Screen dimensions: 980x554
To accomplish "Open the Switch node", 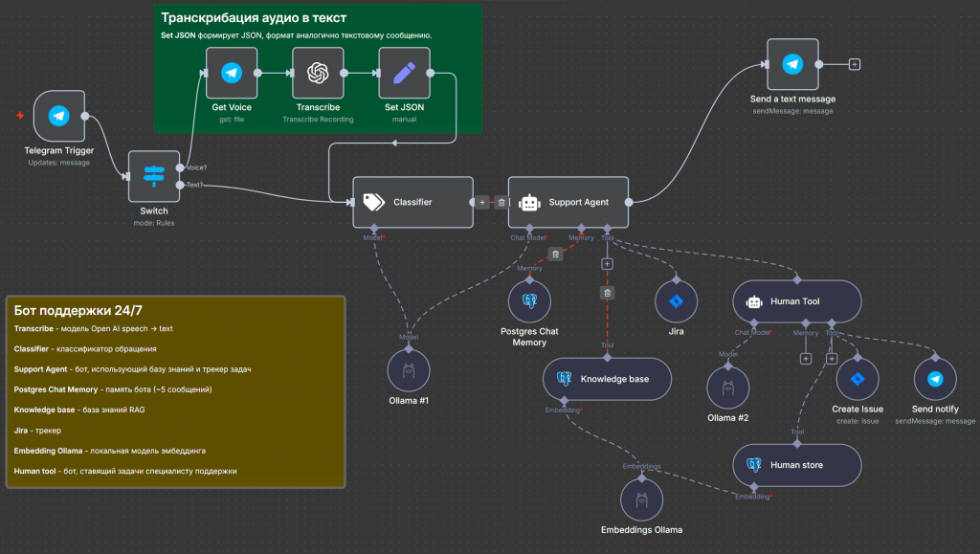I will point(154,176).
